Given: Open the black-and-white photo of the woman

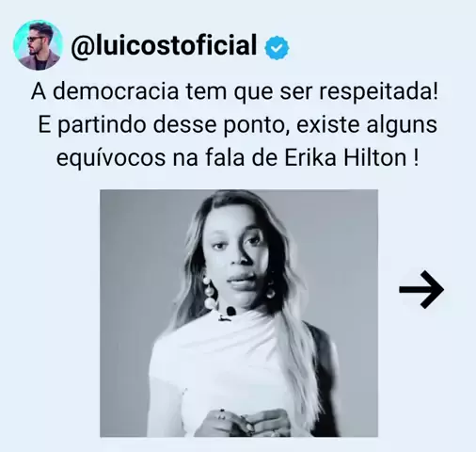Looking at the screenshot, I should tap(239, 313).
